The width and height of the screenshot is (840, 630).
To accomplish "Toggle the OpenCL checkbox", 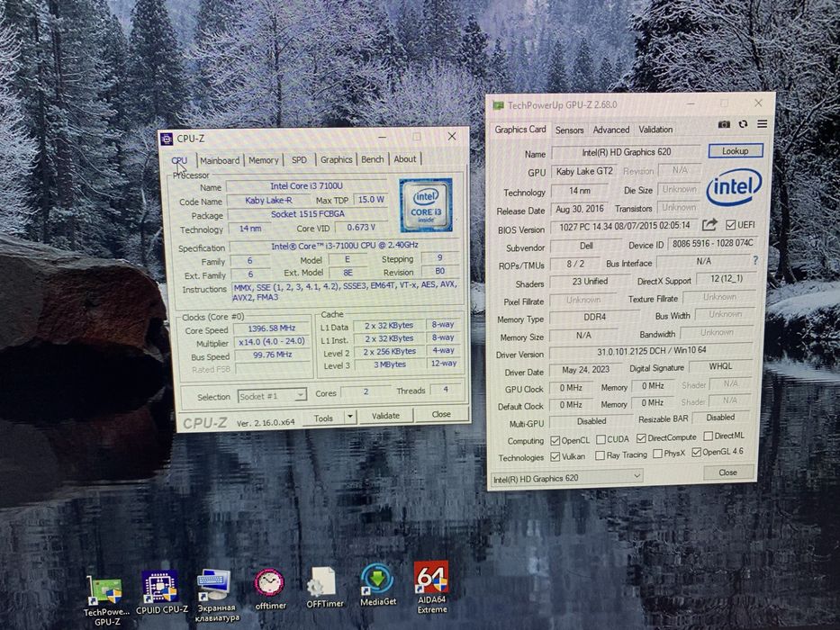I will [555, 440].
